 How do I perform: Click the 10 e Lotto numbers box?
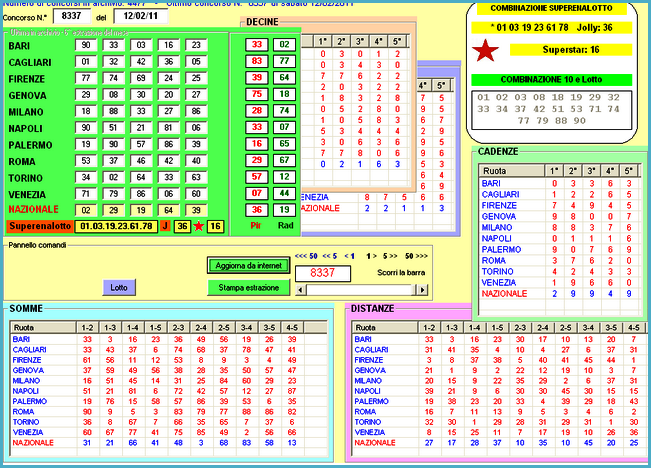(551, 110)
